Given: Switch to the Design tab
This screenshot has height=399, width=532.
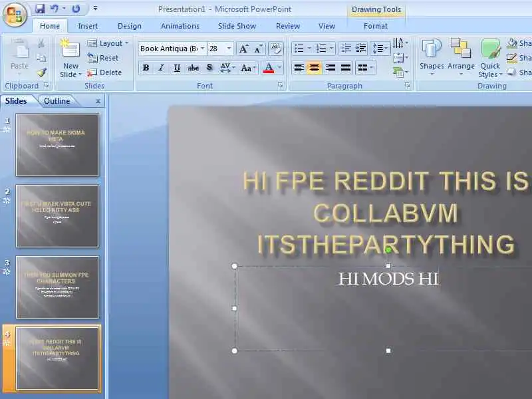Looking at the screenshot, I should [129, 26].
